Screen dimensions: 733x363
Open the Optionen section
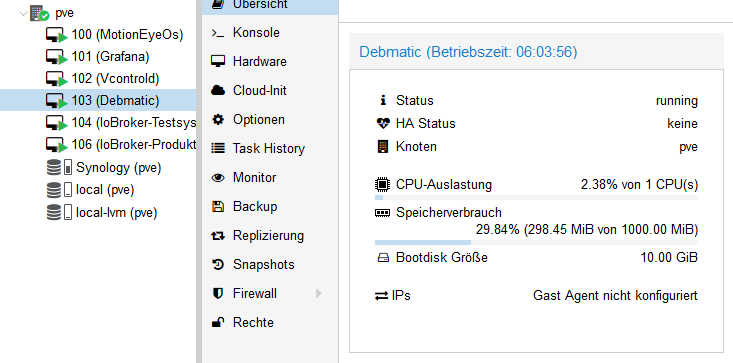click(270, 120)
